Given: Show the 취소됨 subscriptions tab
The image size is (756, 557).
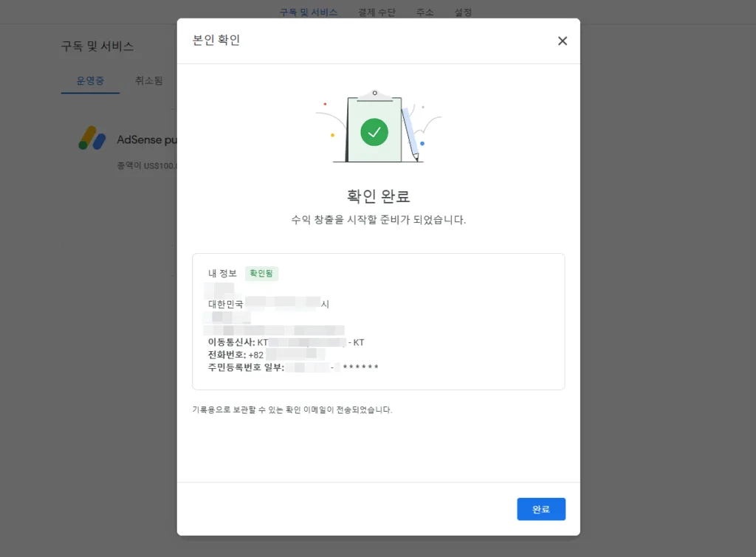Looking at the screenshot, I should [149, 80].
